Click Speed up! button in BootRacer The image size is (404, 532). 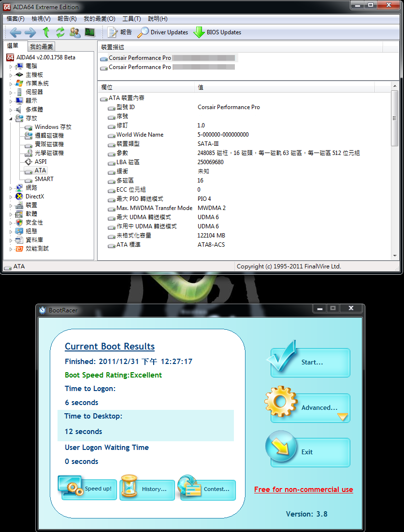[89, 489]
